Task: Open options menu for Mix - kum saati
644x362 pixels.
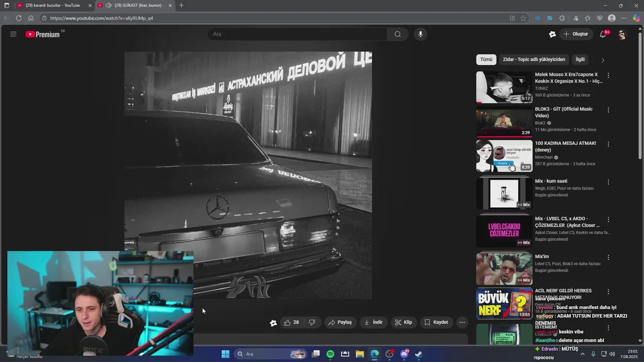Action: (608, 182)
